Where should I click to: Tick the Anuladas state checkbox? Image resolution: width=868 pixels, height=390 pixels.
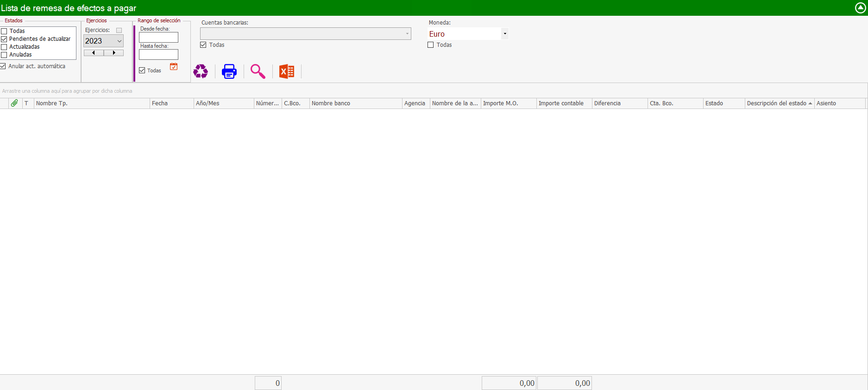pyautogui.click(x=4, y=55)
